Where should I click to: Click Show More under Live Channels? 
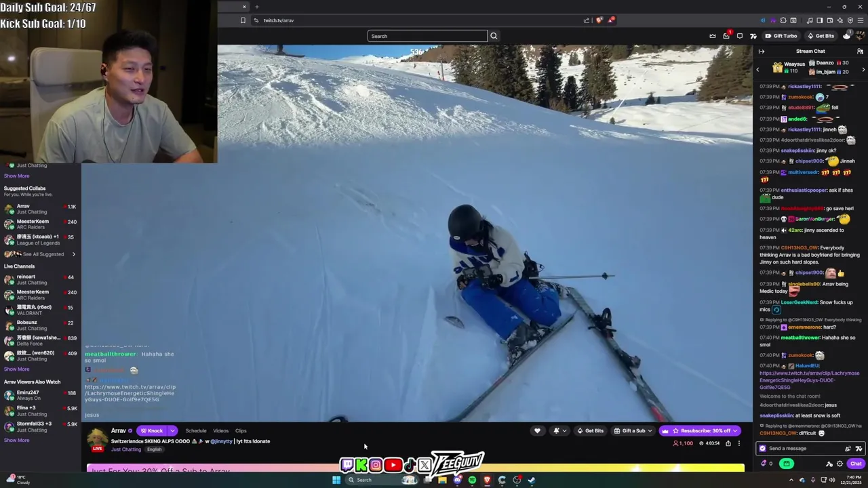click(x=16, y=369)
